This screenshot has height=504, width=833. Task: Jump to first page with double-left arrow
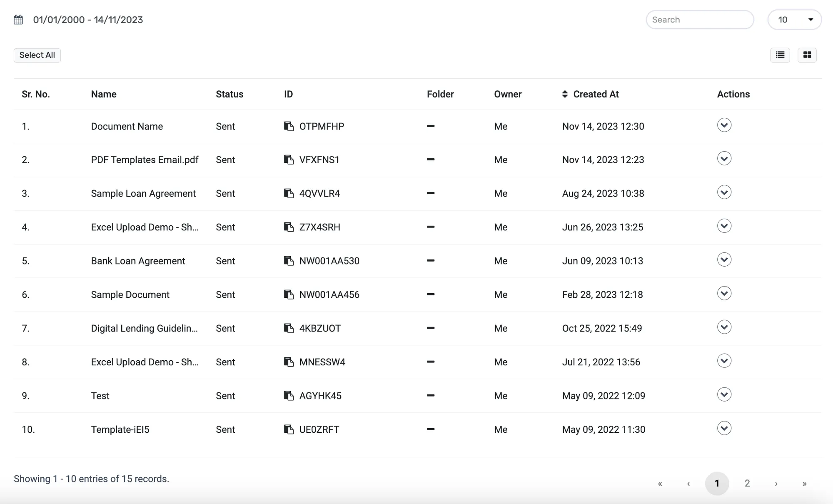tap(660, 484)
